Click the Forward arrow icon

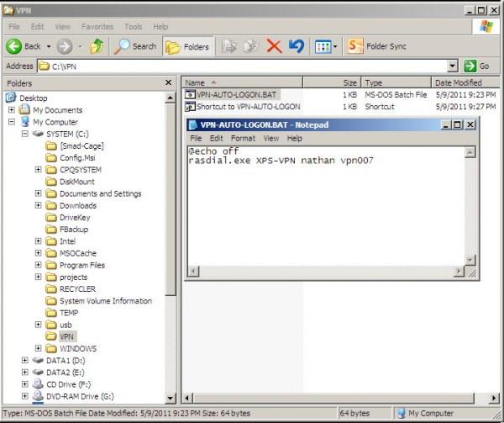65,46
